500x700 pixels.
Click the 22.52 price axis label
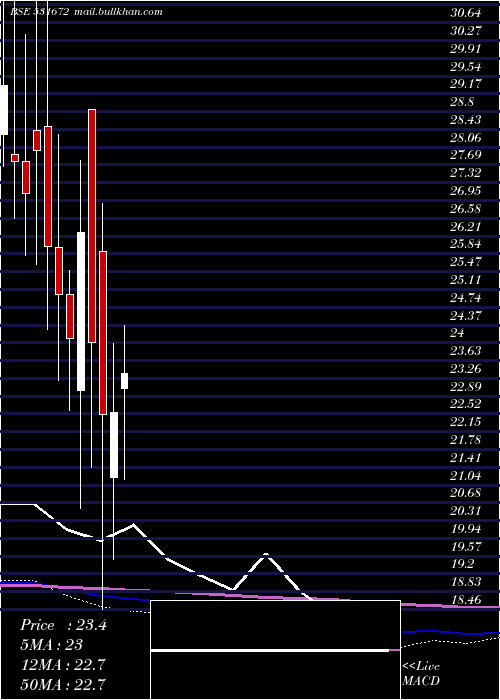pyautogui.click(x=466, y=404)
